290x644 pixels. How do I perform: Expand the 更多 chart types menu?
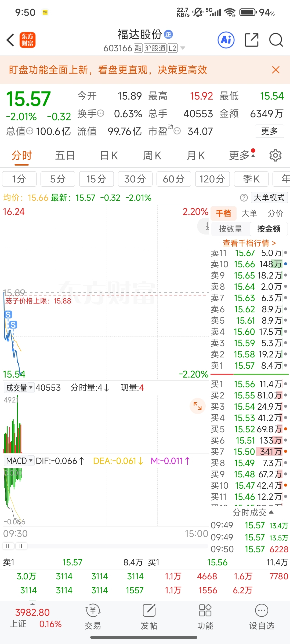click(x=242, y=155)
